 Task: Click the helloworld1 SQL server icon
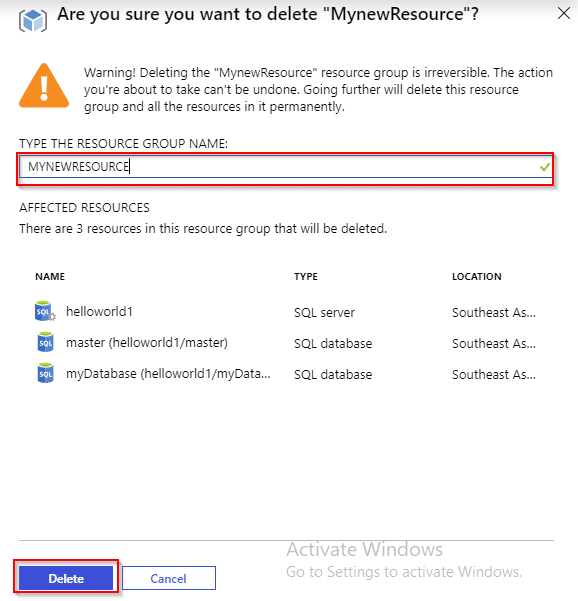(45, 311)
